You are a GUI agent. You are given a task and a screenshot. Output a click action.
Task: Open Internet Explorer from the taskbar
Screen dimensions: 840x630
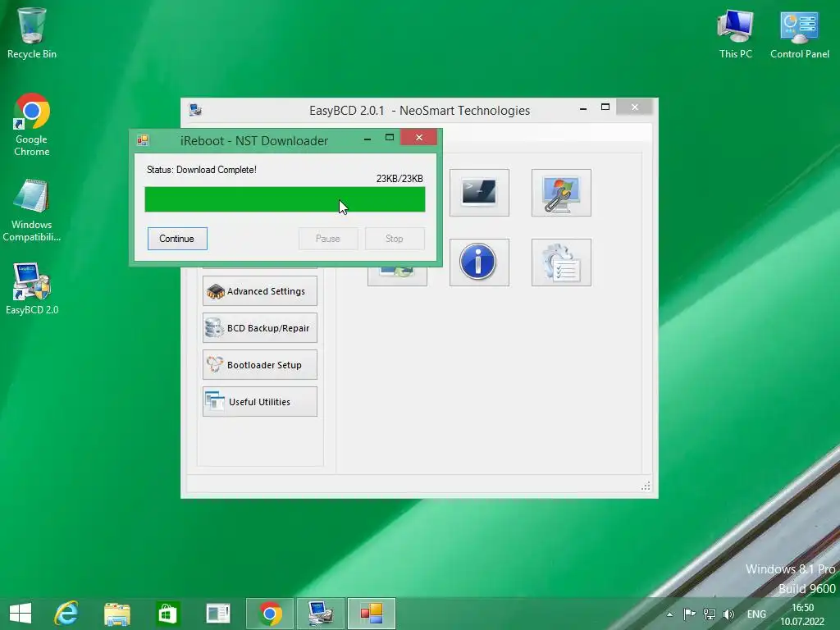66,614
